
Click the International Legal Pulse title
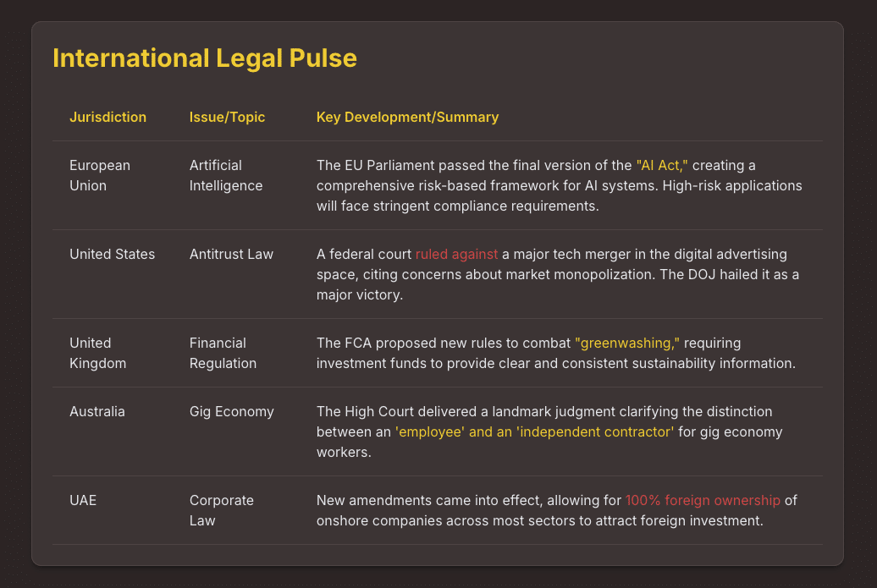pos(204,58)
